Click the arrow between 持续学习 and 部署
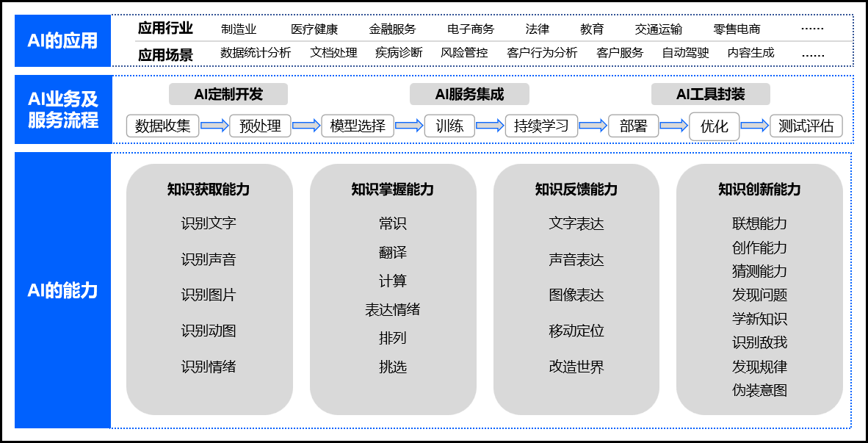 pos(593,126)
